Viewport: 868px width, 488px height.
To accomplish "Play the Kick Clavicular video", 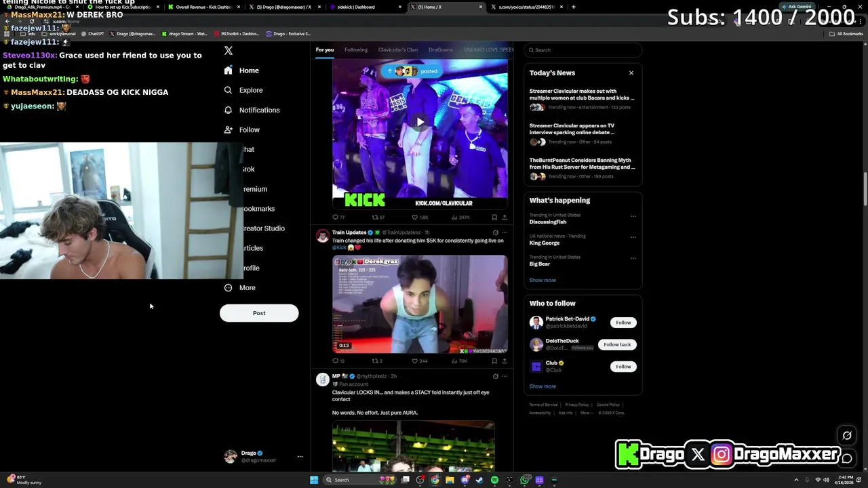I will 420,123.
